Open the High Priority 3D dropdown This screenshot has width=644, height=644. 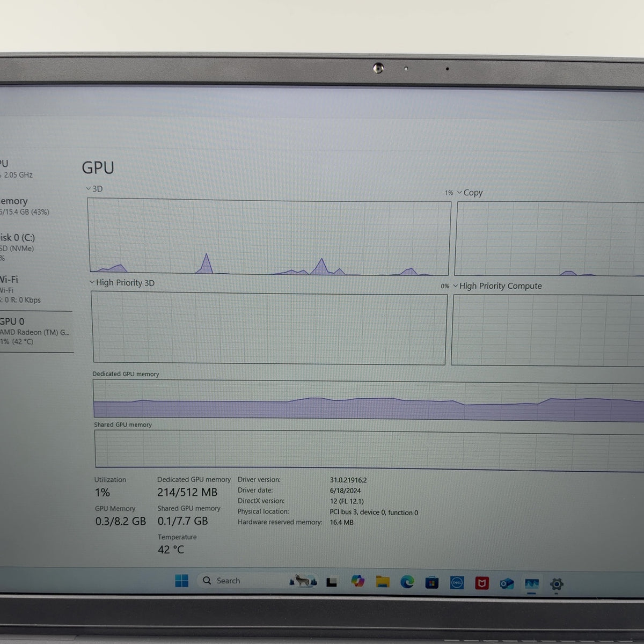(122, 283)
